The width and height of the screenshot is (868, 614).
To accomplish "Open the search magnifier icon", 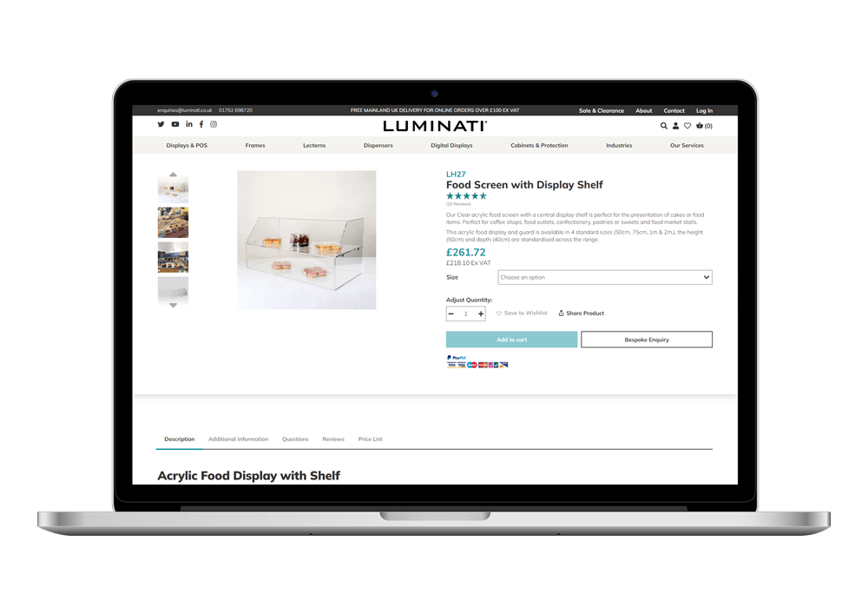I will [x=664, y=126].
